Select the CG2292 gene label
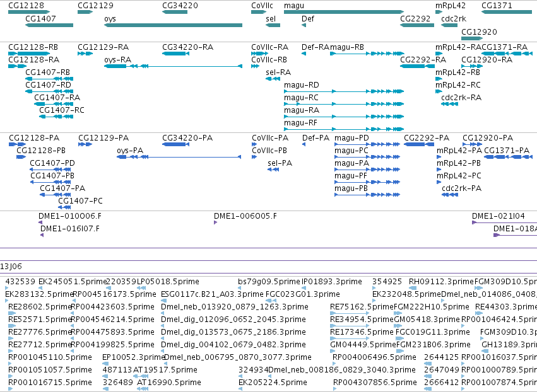 point(415,18)
